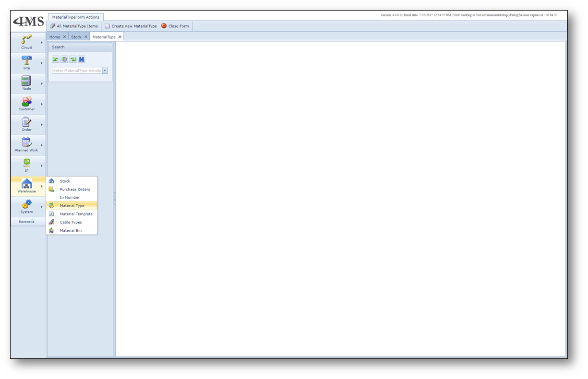Click Create new MaterialType button
588x379 pixels.
click(x=131, y=26)
